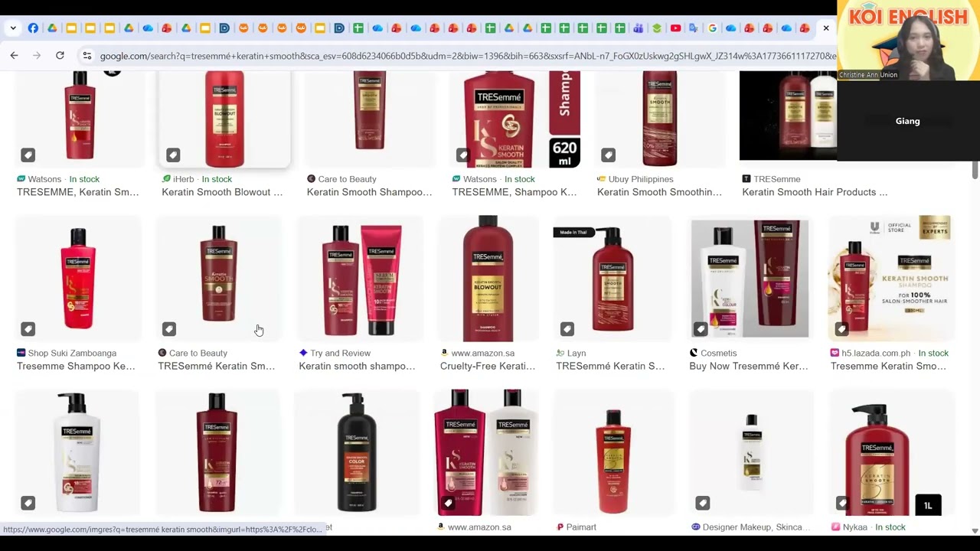The height and width of the screenshot is (551, 980).
Task: Open Care to Beauty 'Keratin Smooth Shampoo...' link
Action: [369, 192]
